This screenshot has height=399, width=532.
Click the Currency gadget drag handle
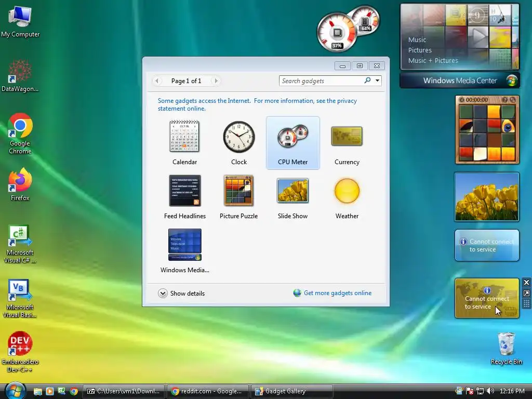[x=526, y=303]
